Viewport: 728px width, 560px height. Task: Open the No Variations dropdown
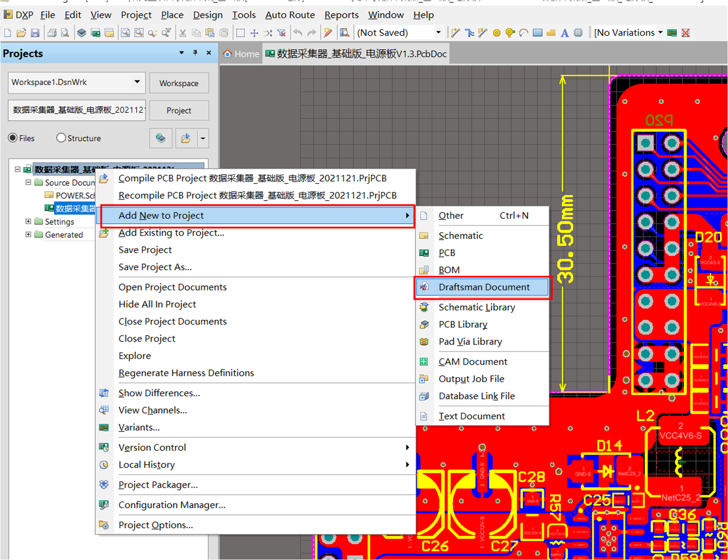[659, 32]
